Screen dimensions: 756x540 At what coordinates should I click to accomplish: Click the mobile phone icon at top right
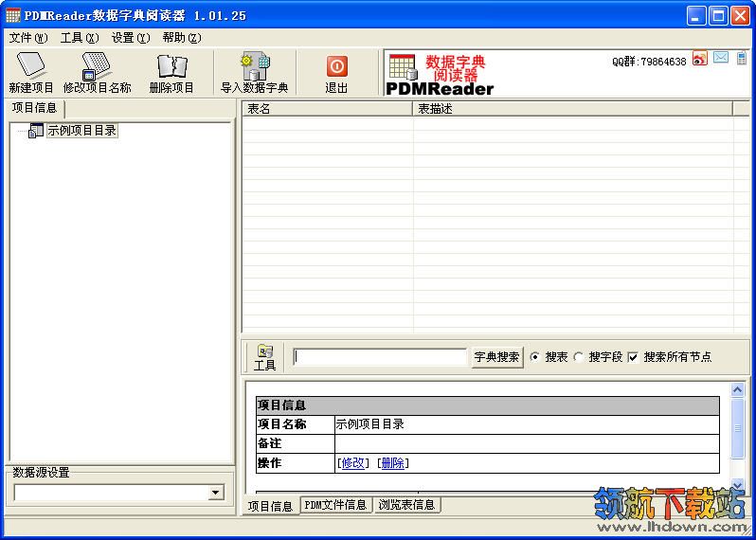pyautogui.click(x=742, y=59)
